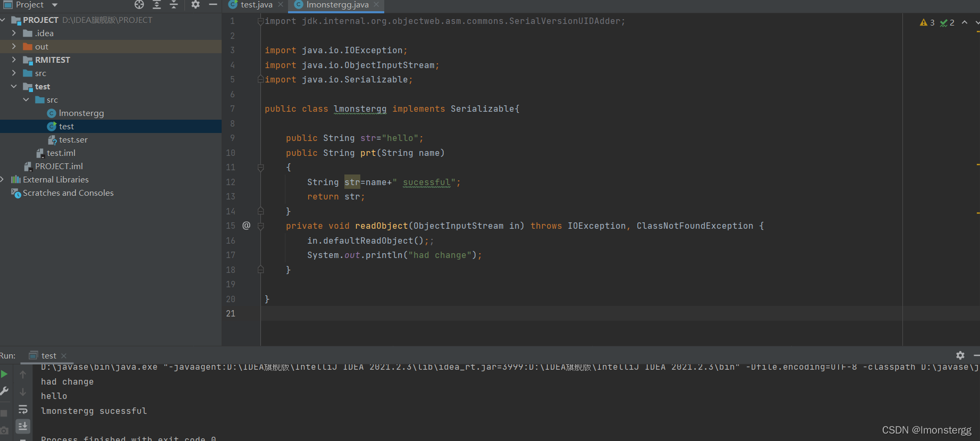The image size is (980, 441).
Task: Click the Collapse All icon in Project toolbar
Action: [174, 5]
